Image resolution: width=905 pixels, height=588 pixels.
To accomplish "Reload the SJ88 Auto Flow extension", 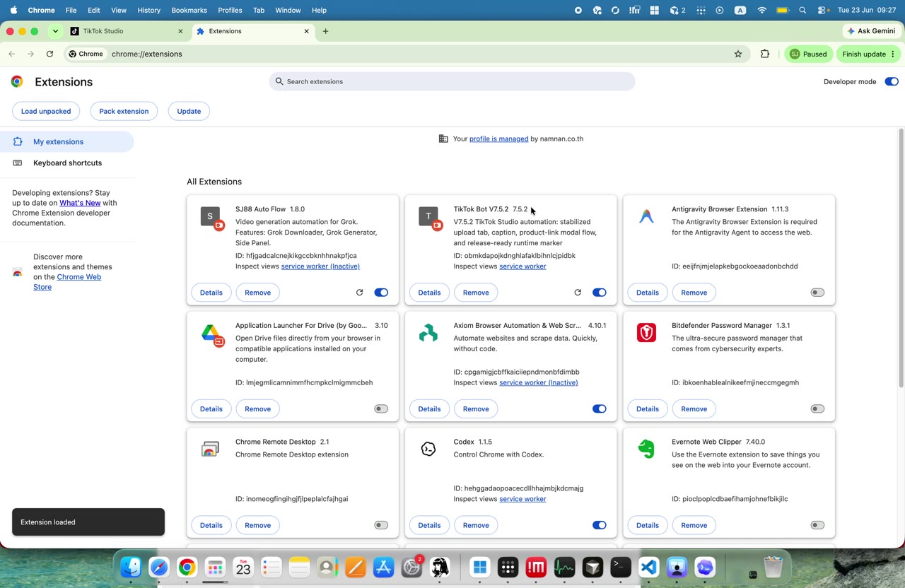I will tap(359, 293).
